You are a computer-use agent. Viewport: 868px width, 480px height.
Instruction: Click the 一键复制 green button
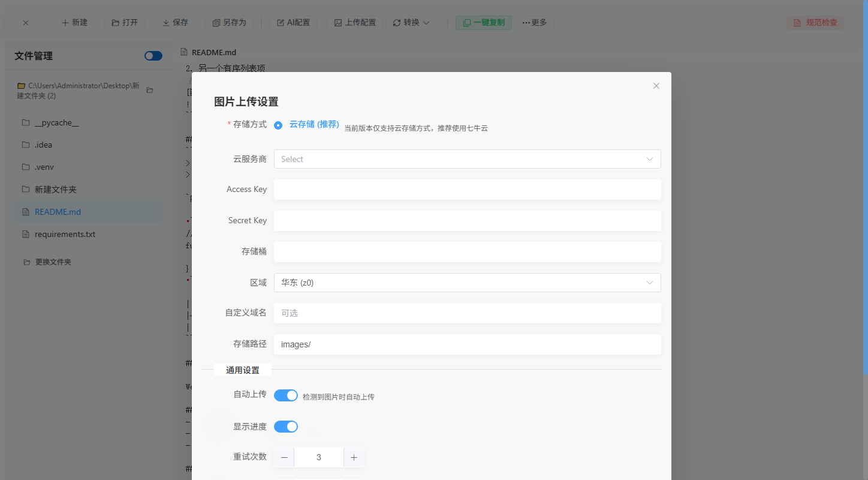click(483, 23)
